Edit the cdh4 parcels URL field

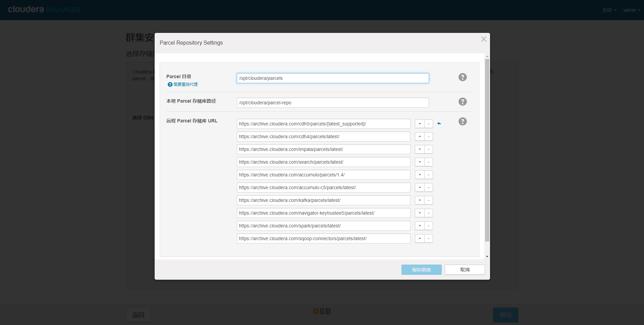coord(323,137)
